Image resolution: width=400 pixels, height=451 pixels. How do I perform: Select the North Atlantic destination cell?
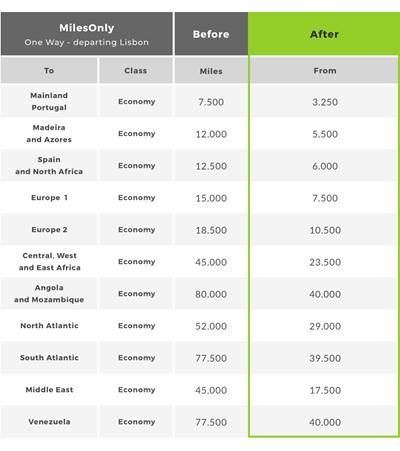tap(49, 325)
